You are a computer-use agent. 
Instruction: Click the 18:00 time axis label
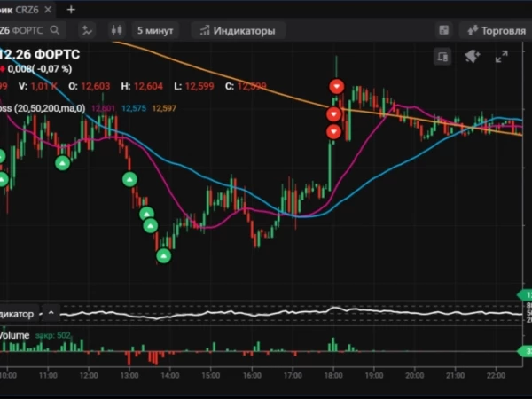(x=333, y=376)
